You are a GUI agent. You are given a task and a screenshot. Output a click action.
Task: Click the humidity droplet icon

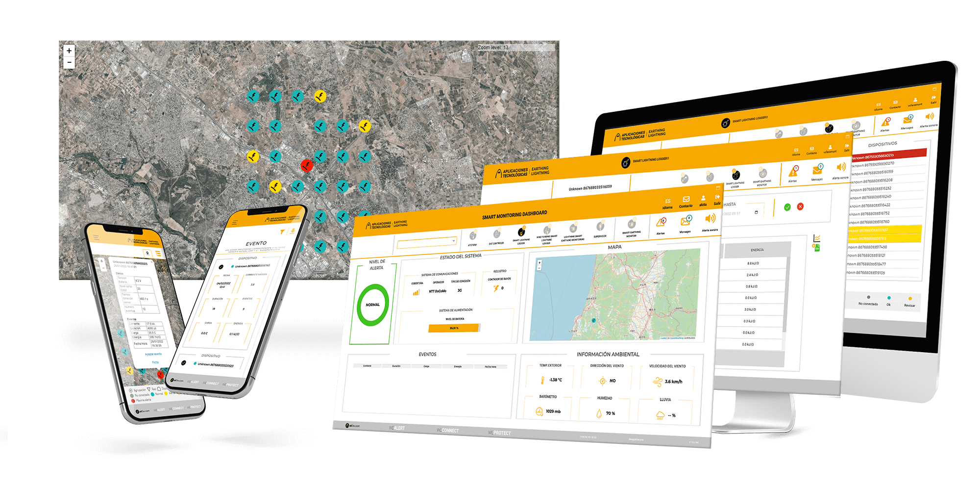[599, 413]
